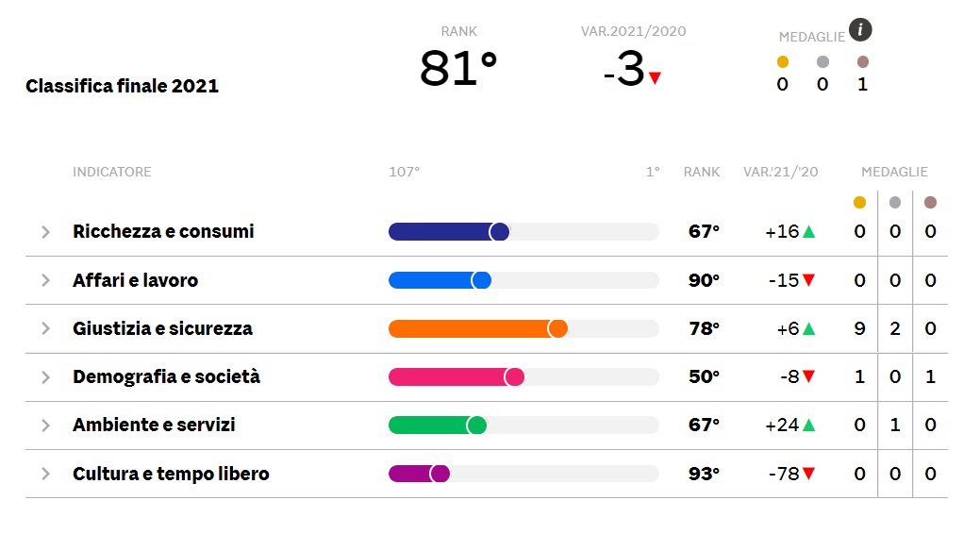The height and width of the screenshot is (534, 980).
Task: Click the red down arrow beside -3
Action: click(x=655, y=78)
